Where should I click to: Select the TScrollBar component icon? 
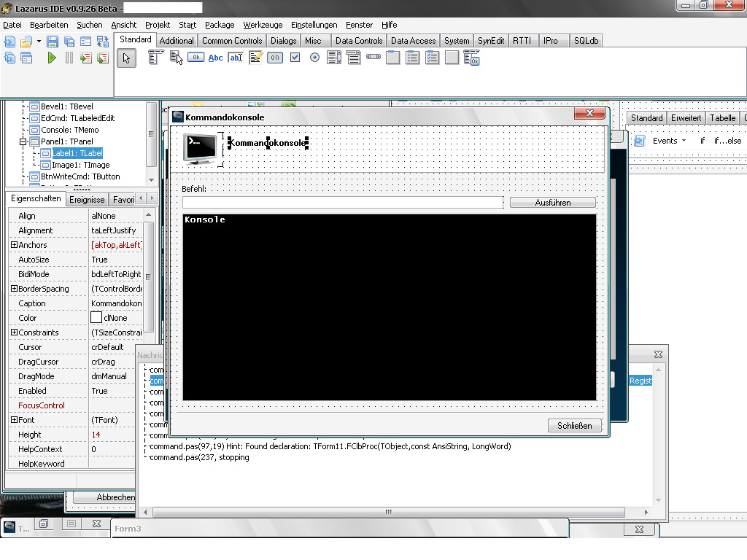[x=373, y=57]
